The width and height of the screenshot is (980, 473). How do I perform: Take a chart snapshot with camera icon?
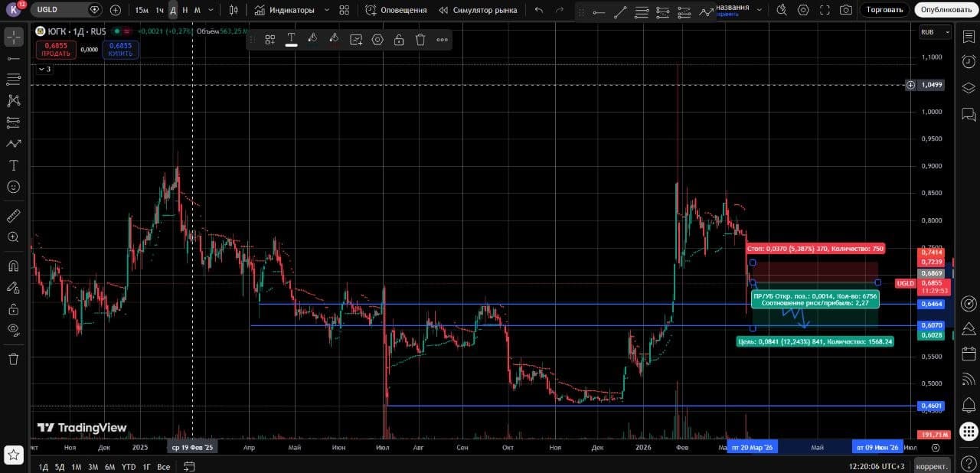pyautogui.click(x=845, y=10)
